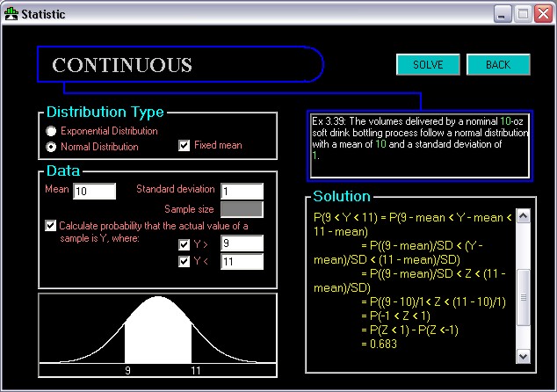This screenshot has height=392, width=557.
Task: Click the disabled Sample size field
Action: [242, 209]
